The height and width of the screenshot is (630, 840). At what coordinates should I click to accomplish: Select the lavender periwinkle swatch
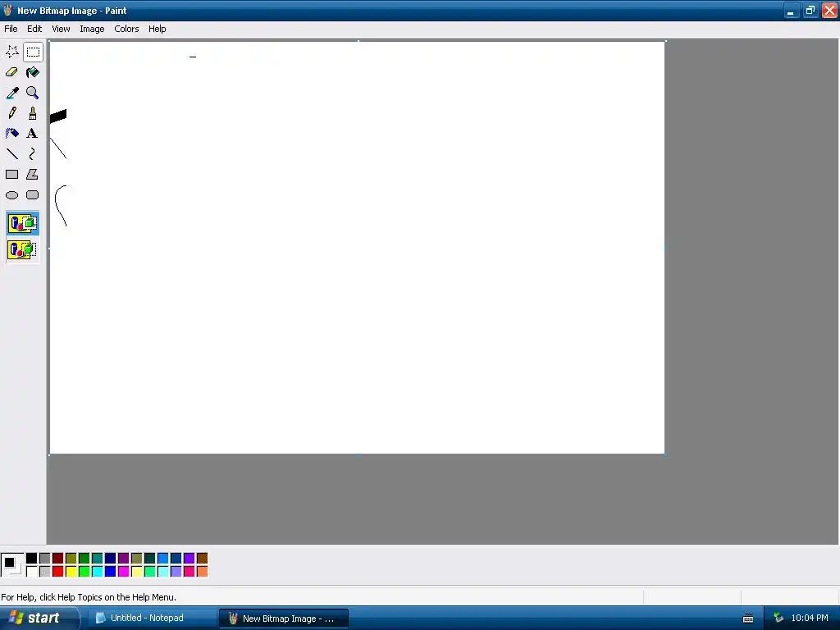click(x=176, y=572)
